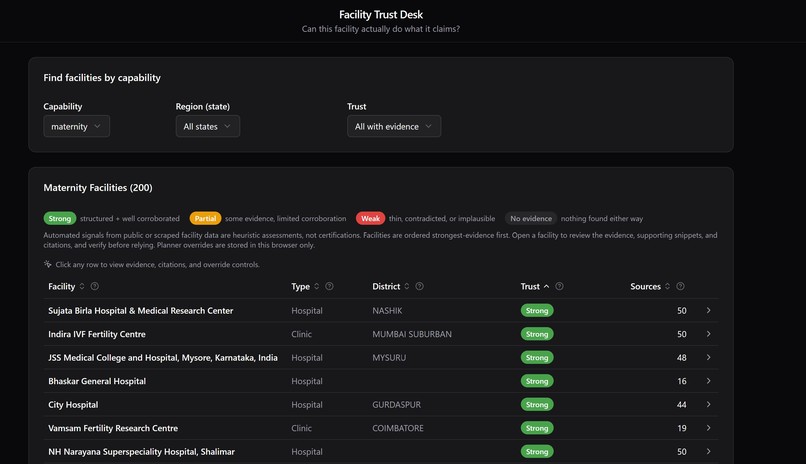Click MUMBAI SUBURBAN district cell
This screenshot has height=464, width=806.
412,334
